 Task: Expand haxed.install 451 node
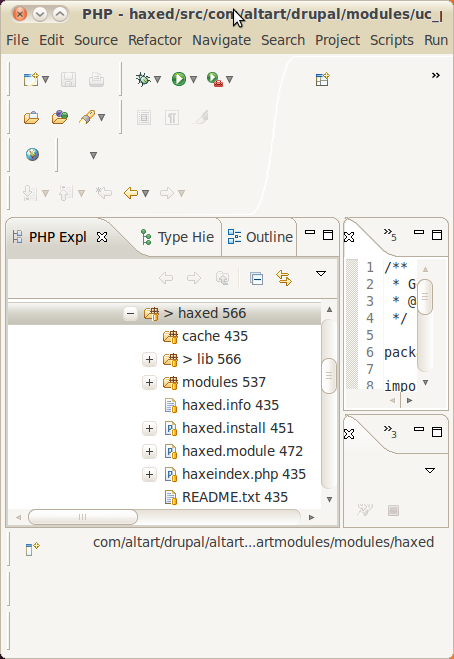(x=149, y=428)
